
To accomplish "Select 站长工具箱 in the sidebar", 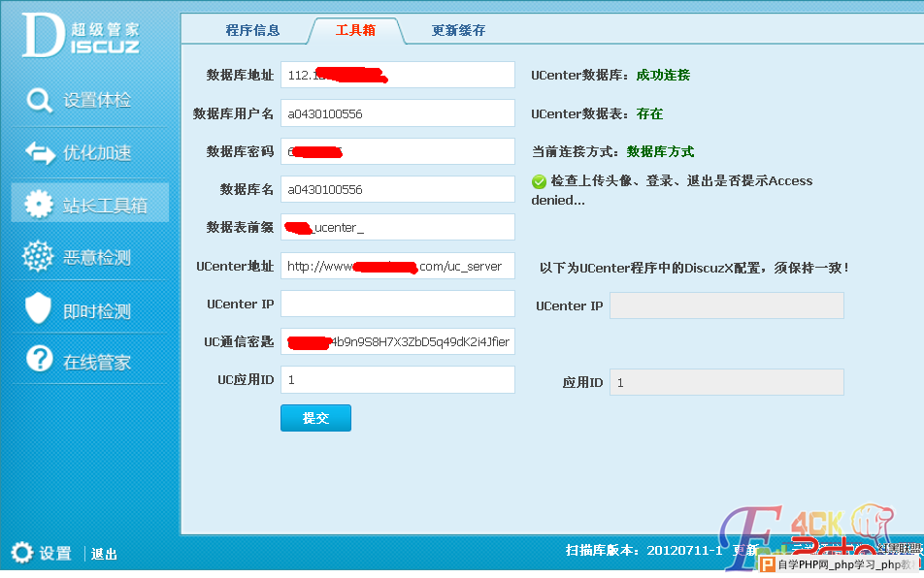I will tap(90, 205).
